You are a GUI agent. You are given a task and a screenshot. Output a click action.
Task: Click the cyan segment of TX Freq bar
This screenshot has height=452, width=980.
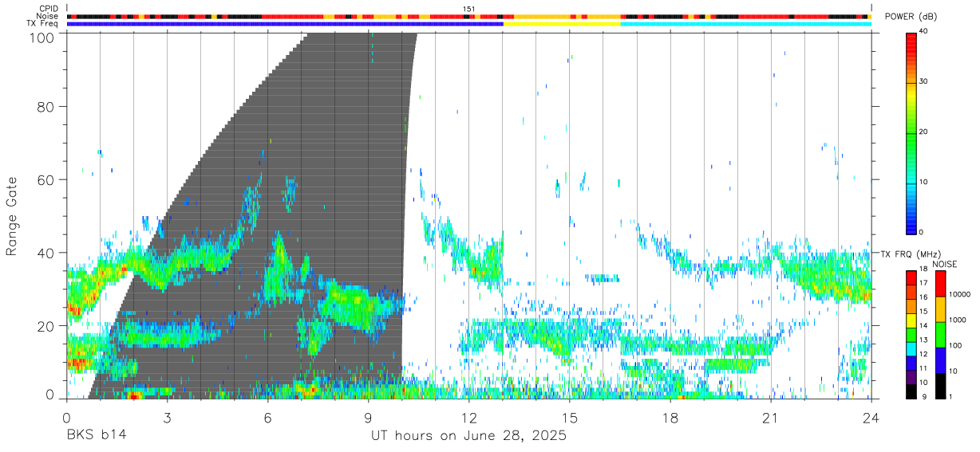coord(745,24)
